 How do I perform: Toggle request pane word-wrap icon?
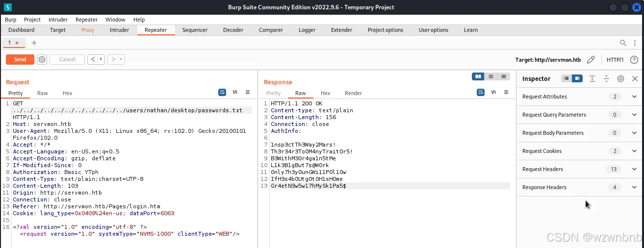[x=222, y=92]
